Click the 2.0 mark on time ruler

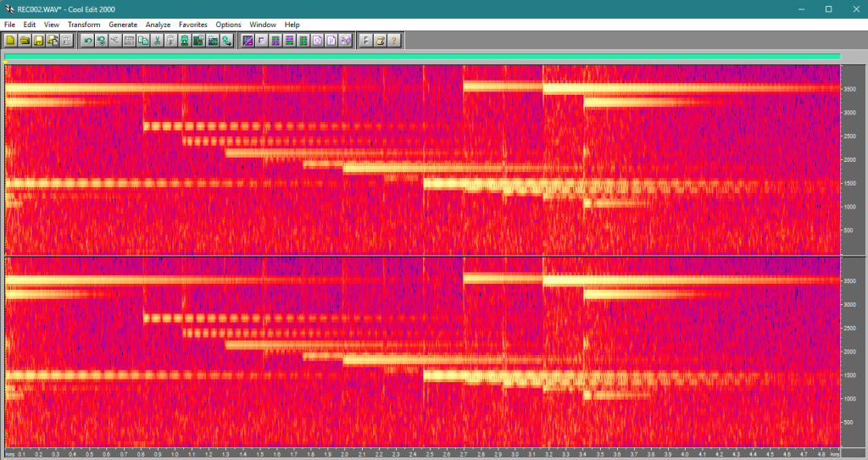(344, 454)
